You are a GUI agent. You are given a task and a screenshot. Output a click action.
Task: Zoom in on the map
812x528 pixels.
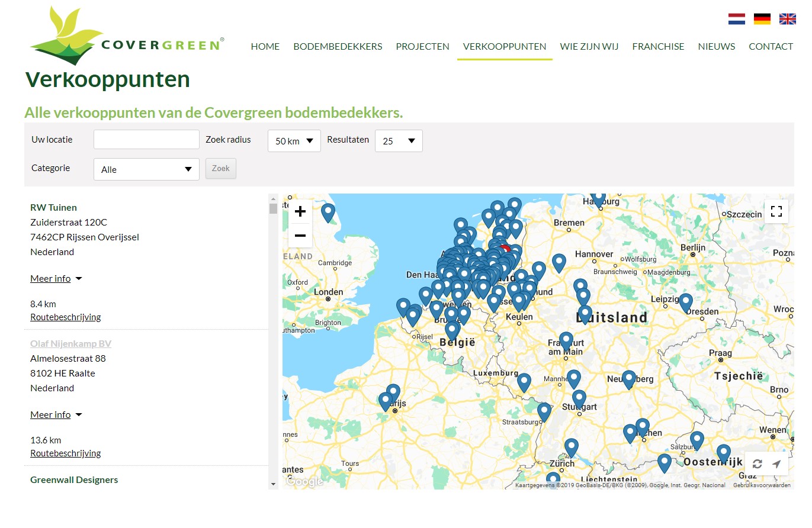pos(300,211)
